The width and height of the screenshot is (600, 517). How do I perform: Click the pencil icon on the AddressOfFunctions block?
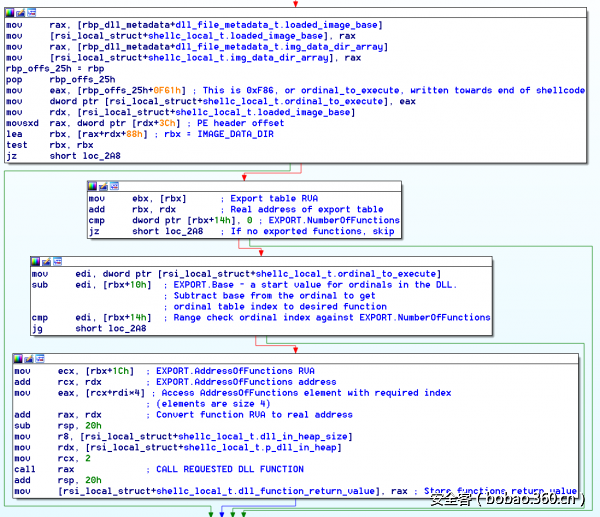point(28,359)
